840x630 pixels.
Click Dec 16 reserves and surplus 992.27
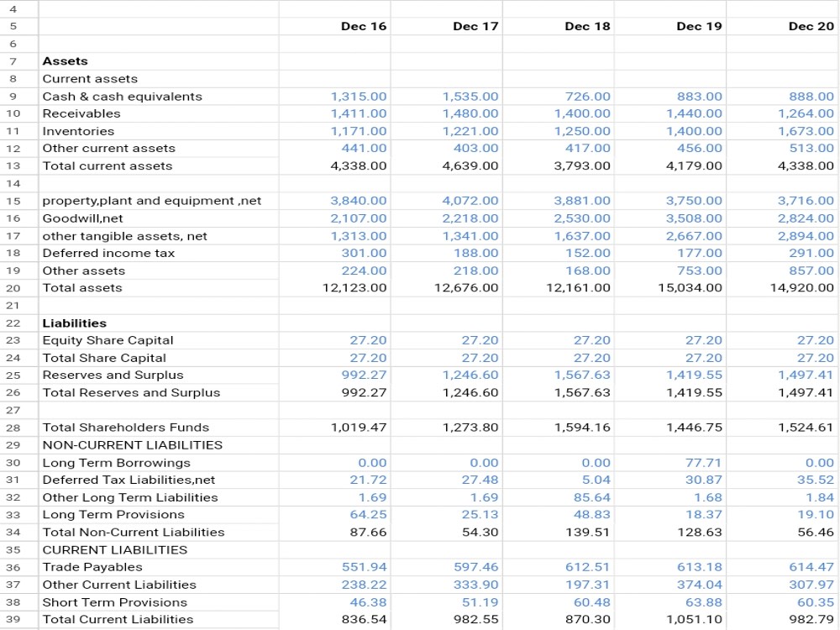(x=365, y=375)
